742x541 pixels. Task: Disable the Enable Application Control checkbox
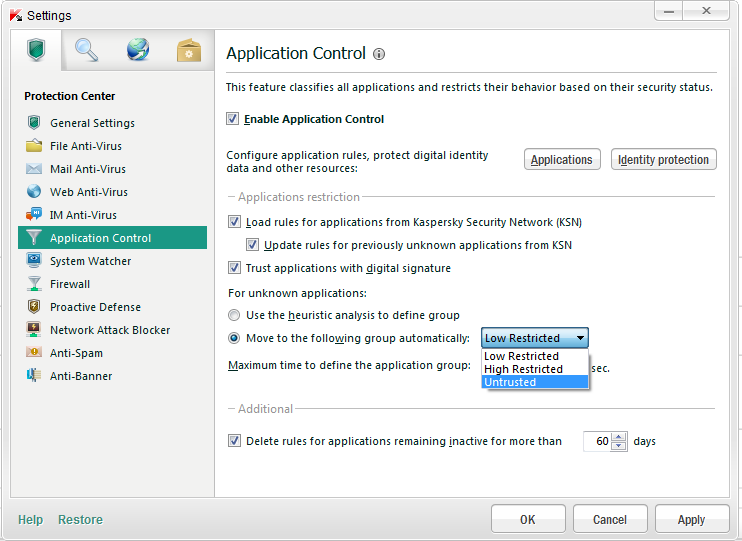coord(233,119)
